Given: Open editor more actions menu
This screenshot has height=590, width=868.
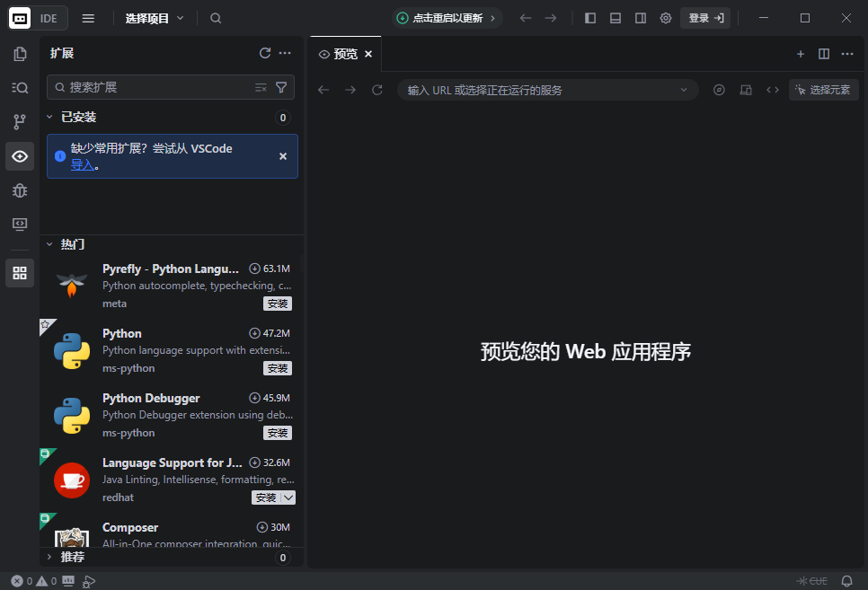Looking at the screenshot, I should 847,54.
